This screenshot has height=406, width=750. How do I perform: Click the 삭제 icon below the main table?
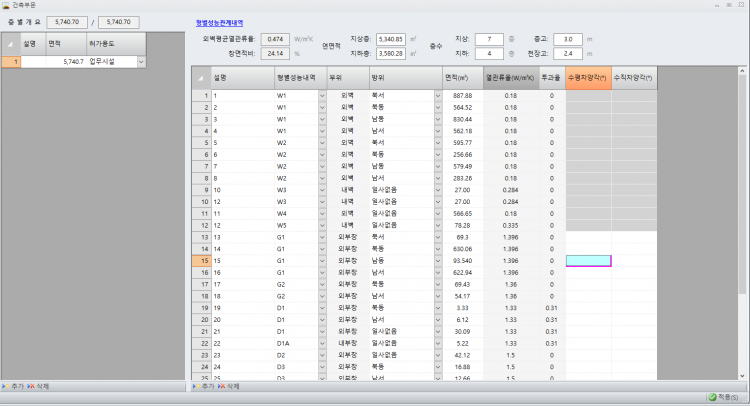click(221, 385)
